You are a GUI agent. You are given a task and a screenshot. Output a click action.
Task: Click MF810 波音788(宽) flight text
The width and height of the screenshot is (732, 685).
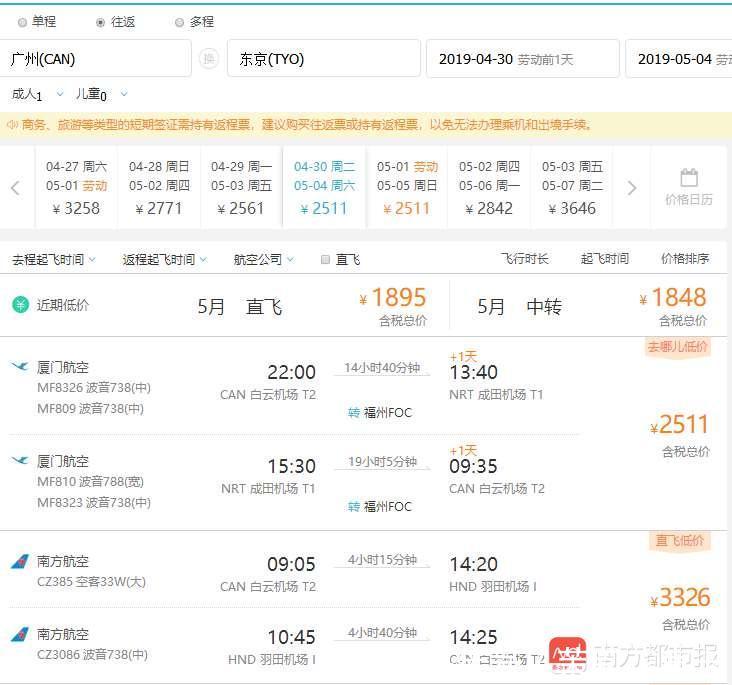click(91, 481)
